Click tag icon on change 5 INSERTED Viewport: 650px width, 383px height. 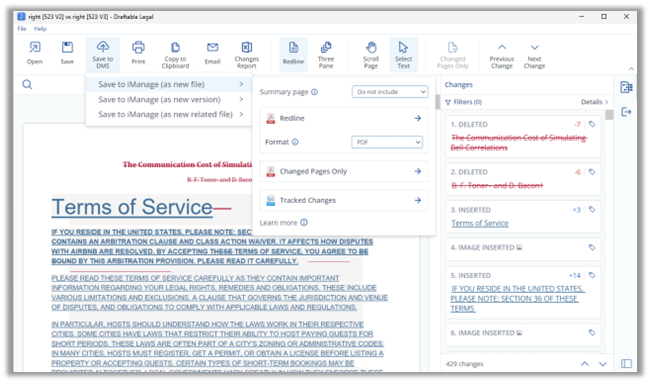pyautogui.click(x=592, y=275)
